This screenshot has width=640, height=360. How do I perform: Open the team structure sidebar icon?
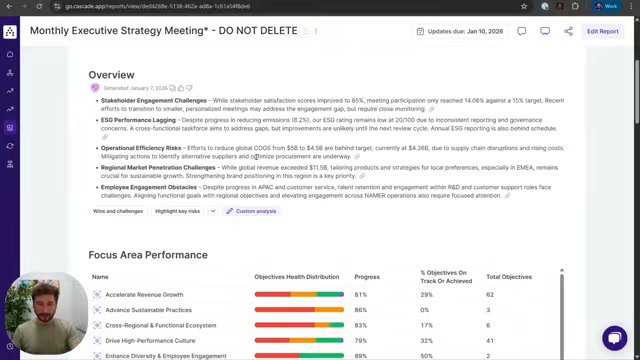click(10, 164)
